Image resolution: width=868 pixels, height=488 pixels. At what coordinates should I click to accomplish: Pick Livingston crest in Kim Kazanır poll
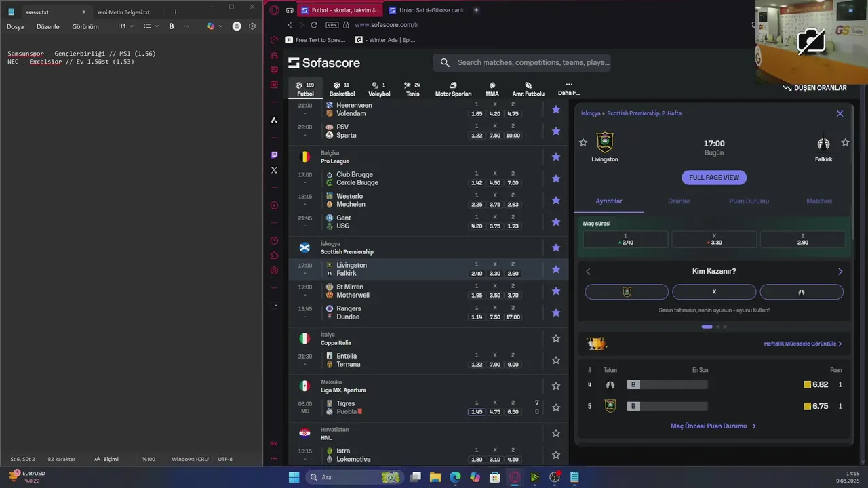pyautogui.click(x=627, y=291)
